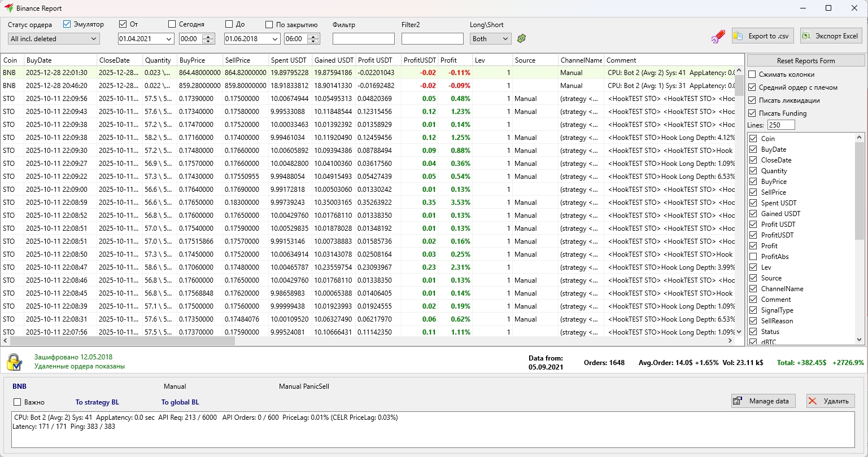Open the order status dropdown

coord(54,39)
